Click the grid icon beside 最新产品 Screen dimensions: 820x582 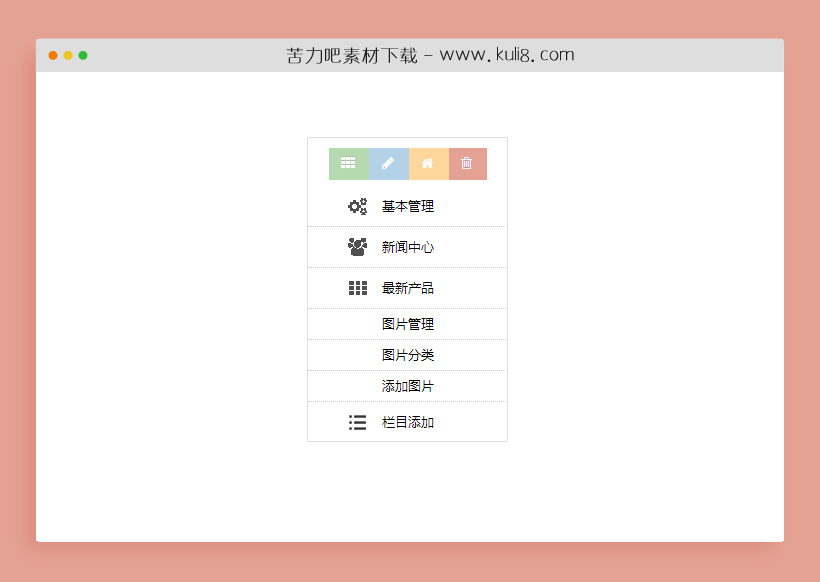[x=357, y=287]
